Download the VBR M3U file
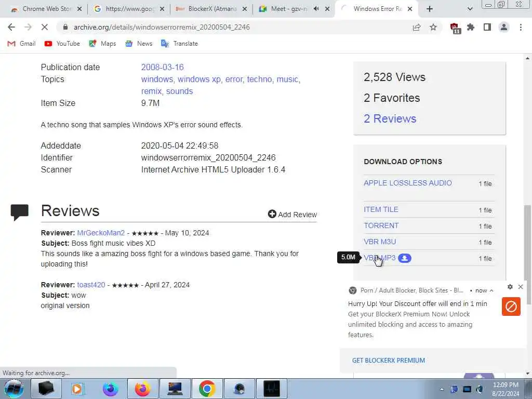The height and width of the screenshot is (399, 532). click(x=380, y=242)
